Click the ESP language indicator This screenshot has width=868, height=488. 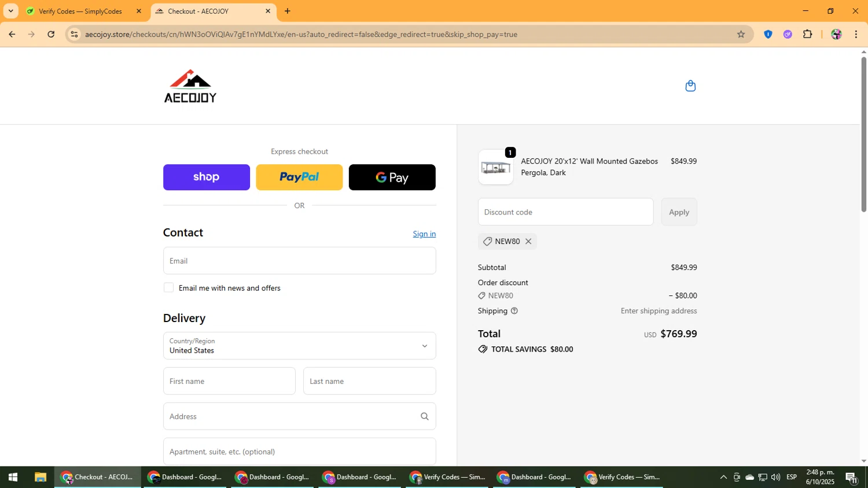pos(792,477)
